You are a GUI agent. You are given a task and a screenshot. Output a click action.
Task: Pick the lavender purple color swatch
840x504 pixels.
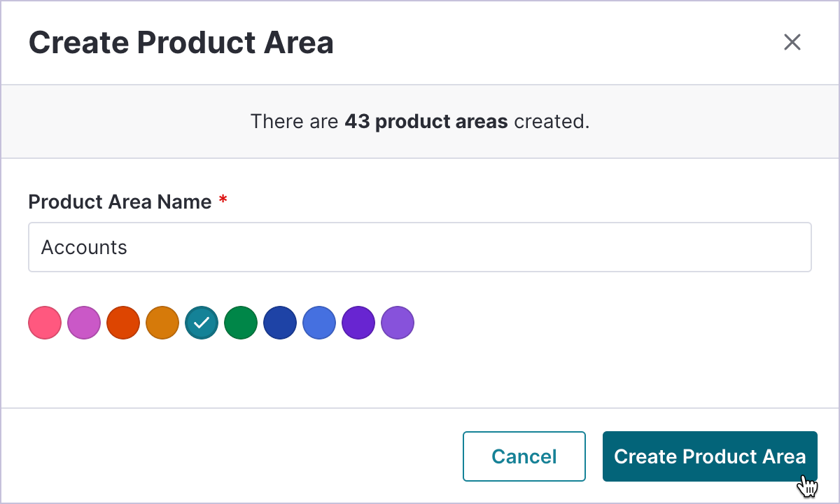click(398, 323)
